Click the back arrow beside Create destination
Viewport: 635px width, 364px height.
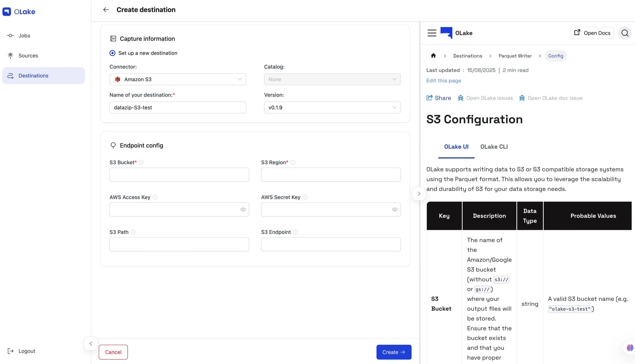click(106, 10)
